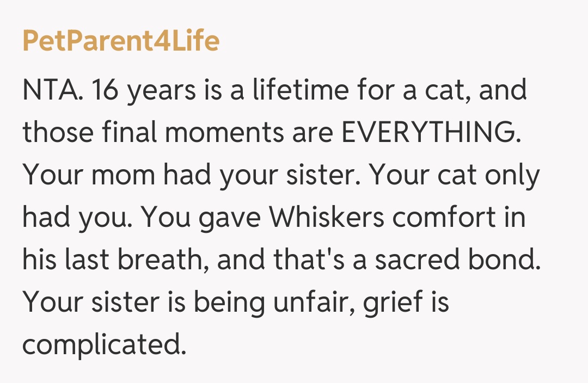This screenshot has width=588, height=383.
Task: Click the word "sacred" in the comment
Action: [x=429, y=260]
